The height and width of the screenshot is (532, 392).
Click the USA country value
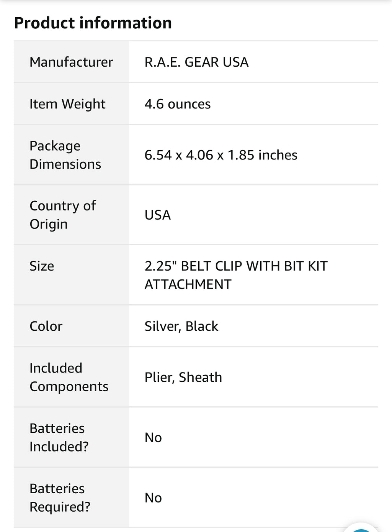click(x=158, y=215)
